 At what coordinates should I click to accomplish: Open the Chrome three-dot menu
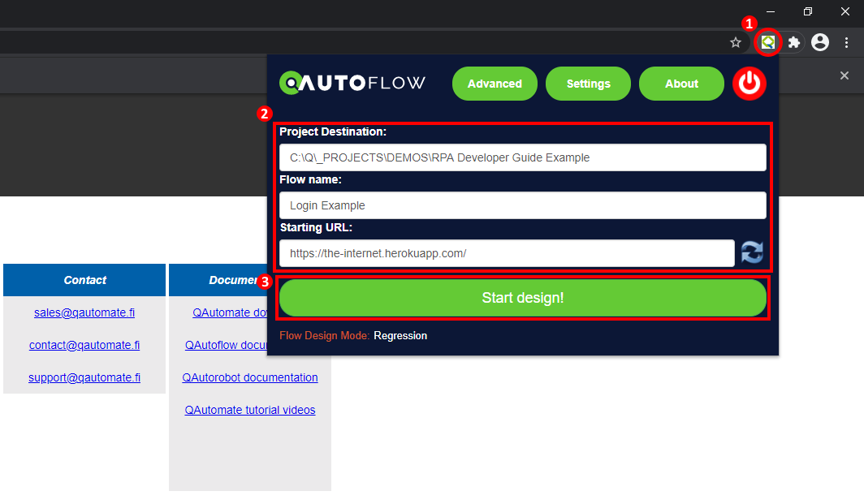point(847,42)
